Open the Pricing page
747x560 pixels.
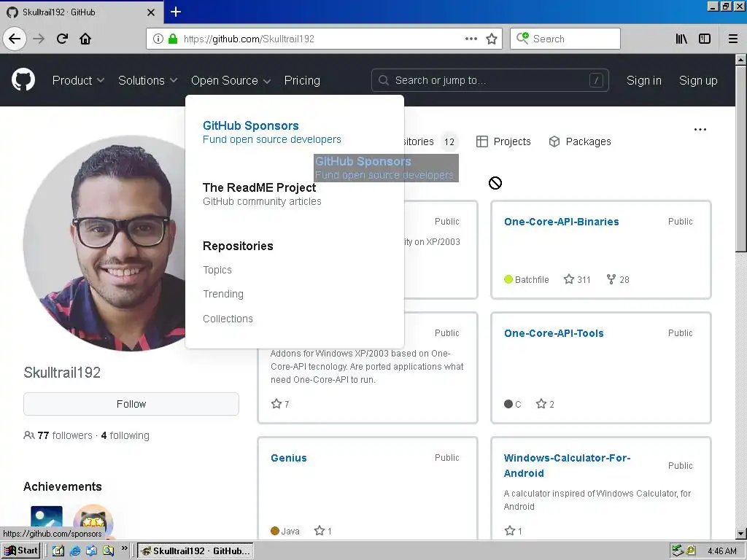[302, 80]
